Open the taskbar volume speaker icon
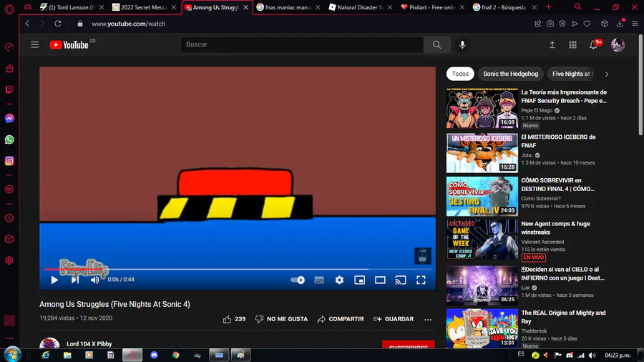Screen dimensions: 644x362 (x=592, y=355)
